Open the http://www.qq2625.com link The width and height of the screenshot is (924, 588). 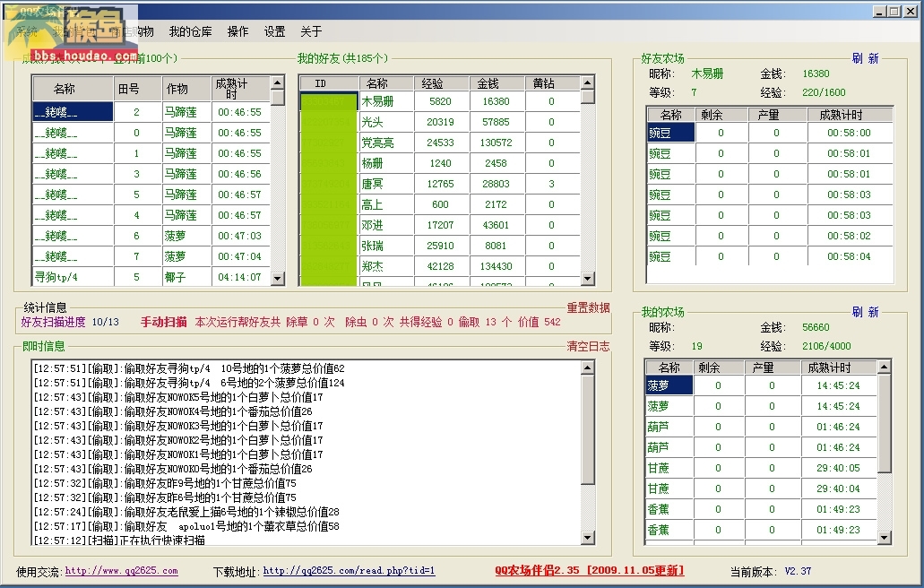pyautogui.click(x=121, y=571)
